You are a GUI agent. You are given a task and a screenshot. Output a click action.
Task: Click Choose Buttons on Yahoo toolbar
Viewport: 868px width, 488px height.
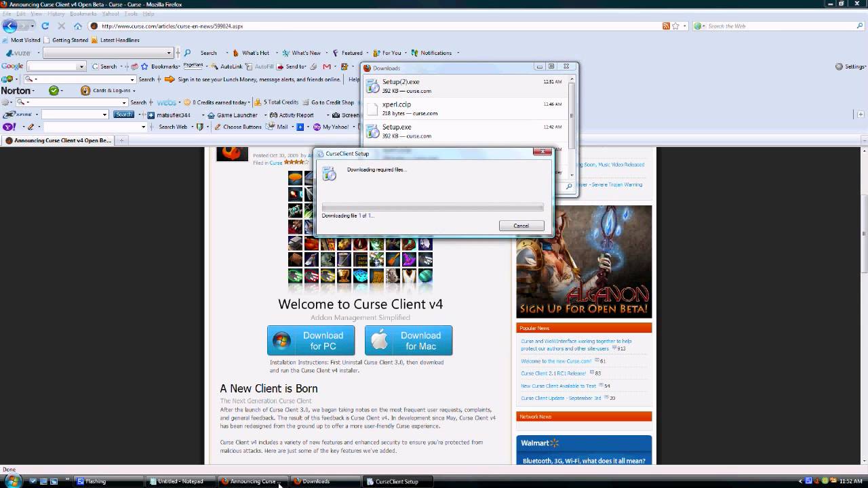237,127
